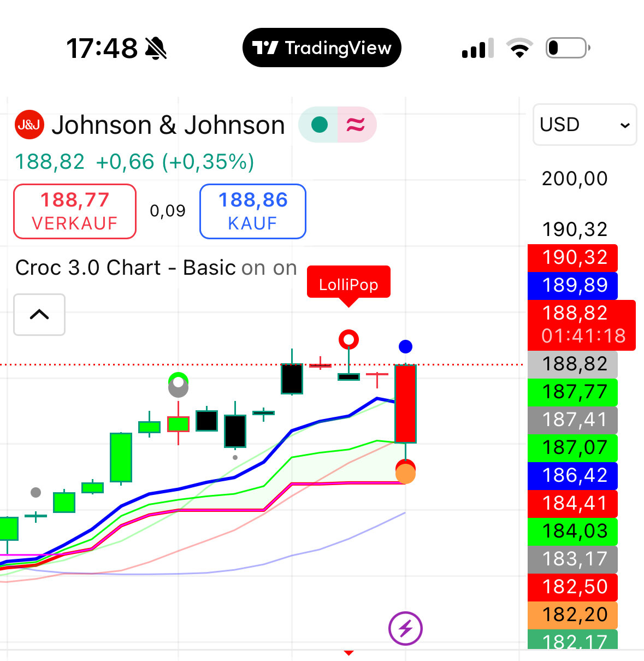Select the Croc 3.0 Chart indicator label

pos(125,268)
